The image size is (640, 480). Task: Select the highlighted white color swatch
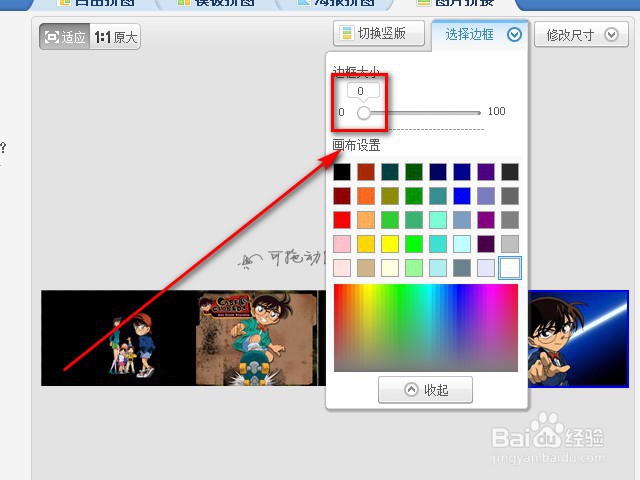(510, 268)
